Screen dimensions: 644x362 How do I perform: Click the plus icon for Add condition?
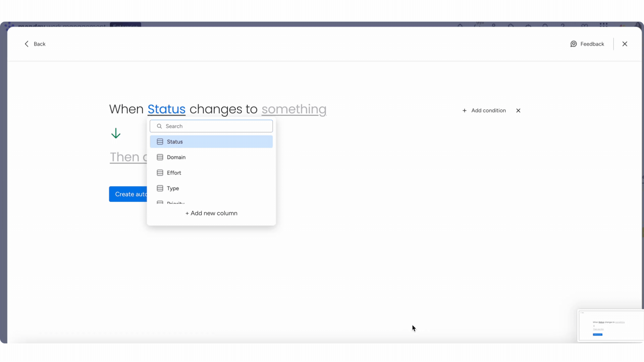pos(464,111)
